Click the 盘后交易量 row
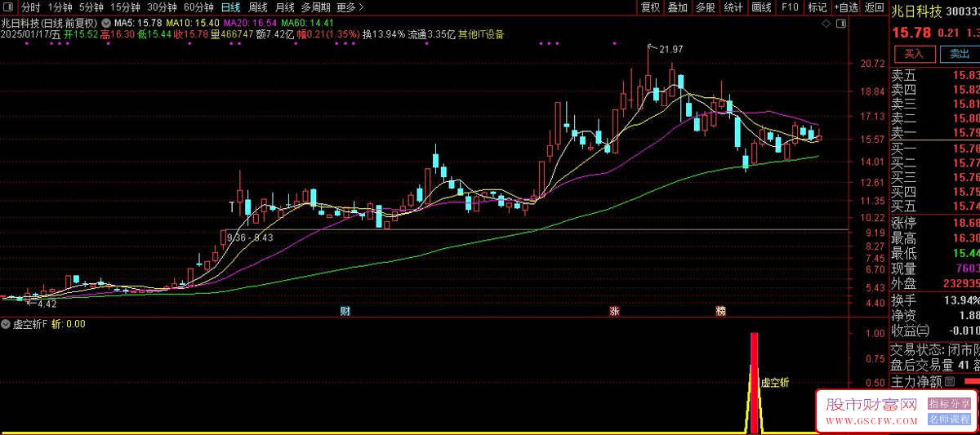The image size is (980, 435). 935,365
